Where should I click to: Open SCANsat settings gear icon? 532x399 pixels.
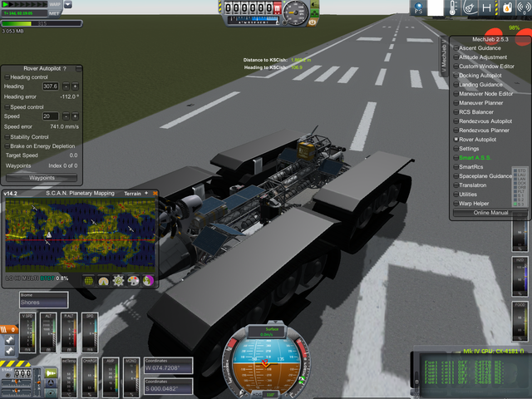(x=118, y=281)
